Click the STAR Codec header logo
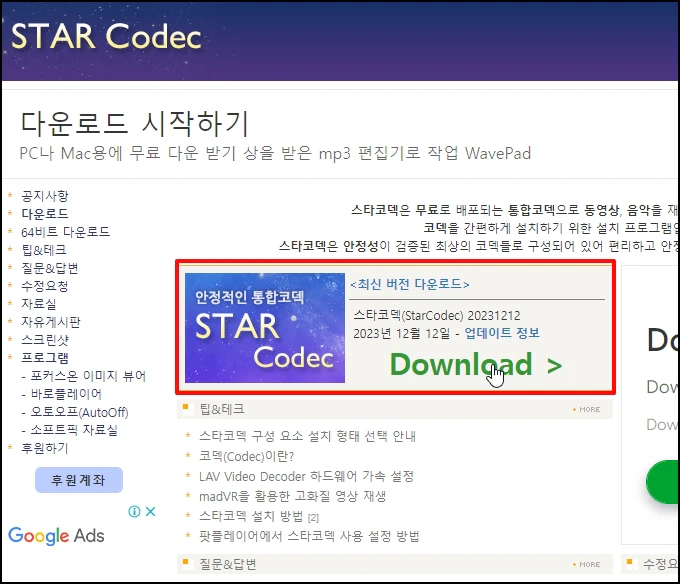The height and width of the screenshot is (584, 680). (x=106, y=36)
